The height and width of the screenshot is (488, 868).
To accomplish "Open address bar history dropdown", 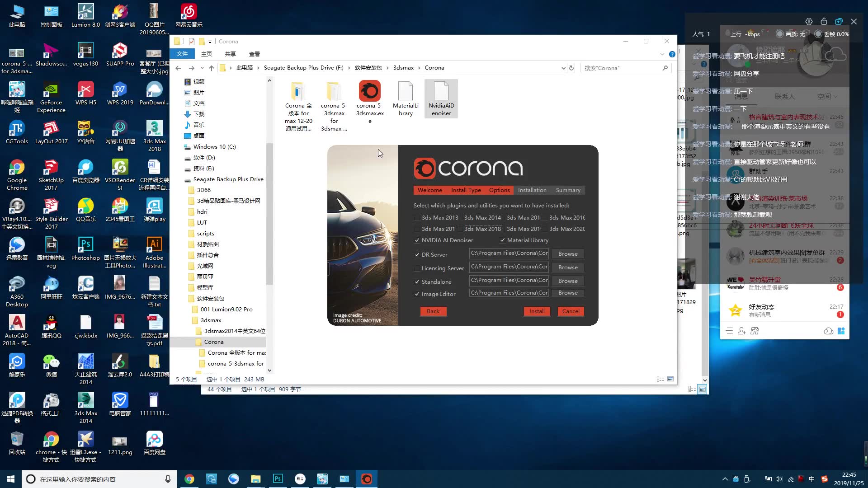I will click(563, 68).
